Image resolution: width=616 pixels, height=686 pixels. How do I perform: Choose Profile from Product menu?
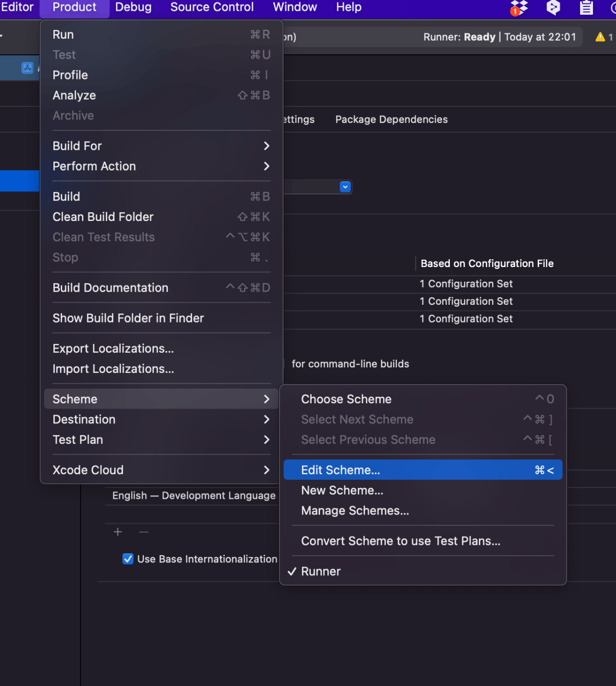point(161,75)
